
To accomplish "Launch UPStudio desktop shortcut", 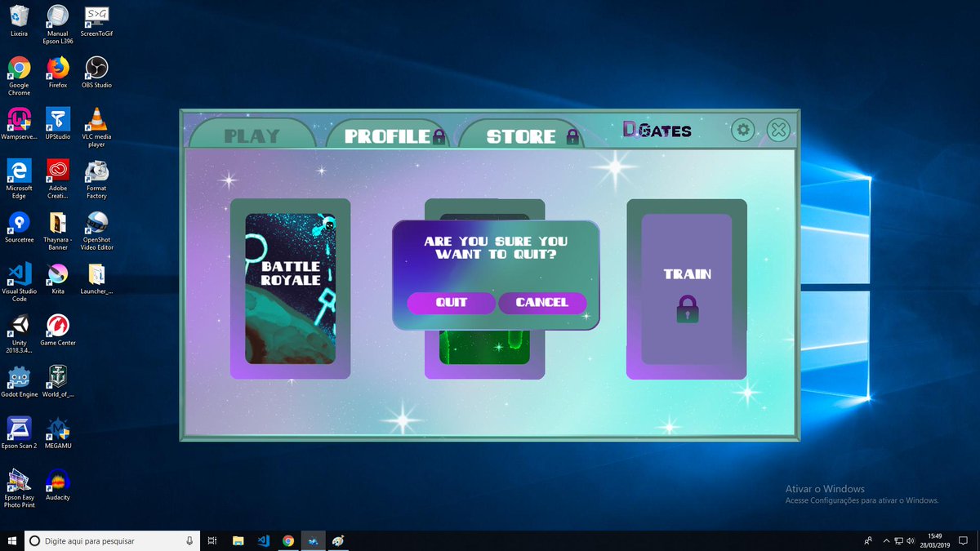I will coord(57,124).
